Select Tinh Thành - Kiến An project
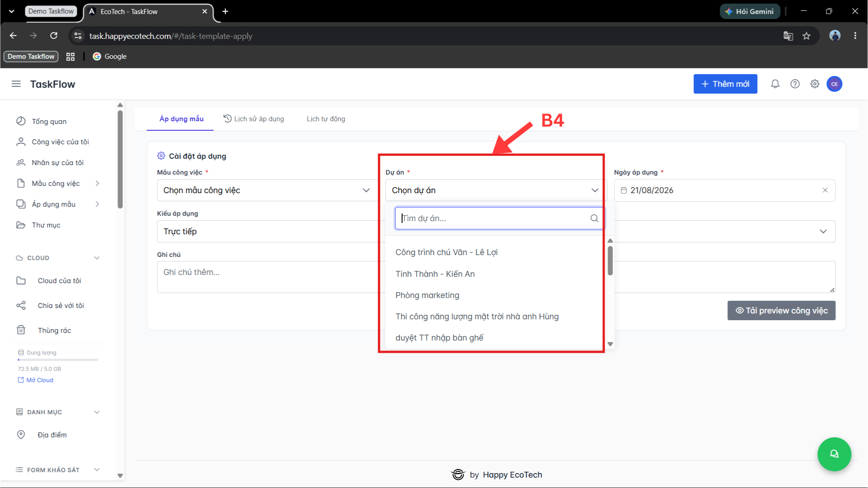This screenshot has width=868, height=488. click(435, 274)
